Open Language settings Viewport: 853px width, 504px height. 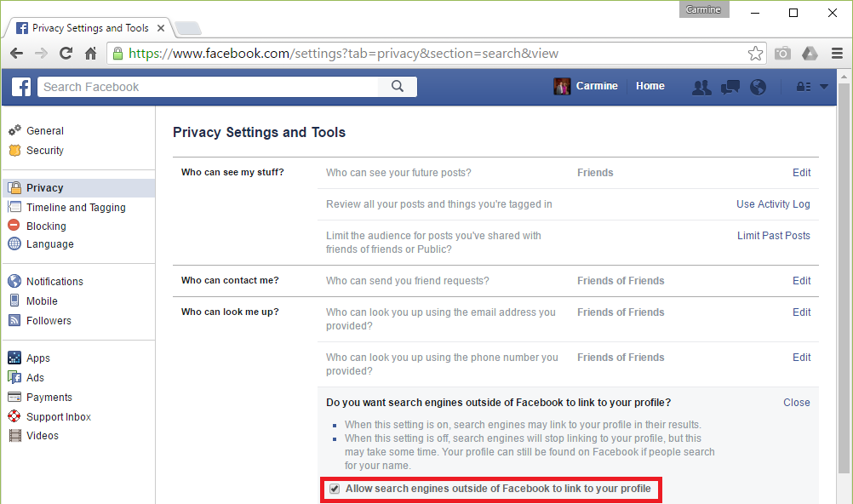[49, 243]
